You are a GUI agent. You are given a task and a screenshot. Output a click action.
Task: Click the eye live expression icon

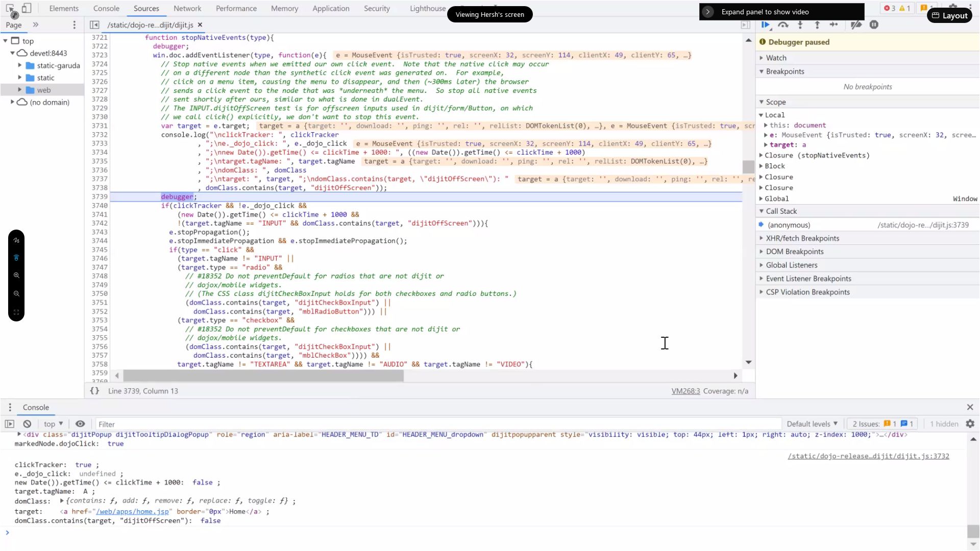(80, 424)
